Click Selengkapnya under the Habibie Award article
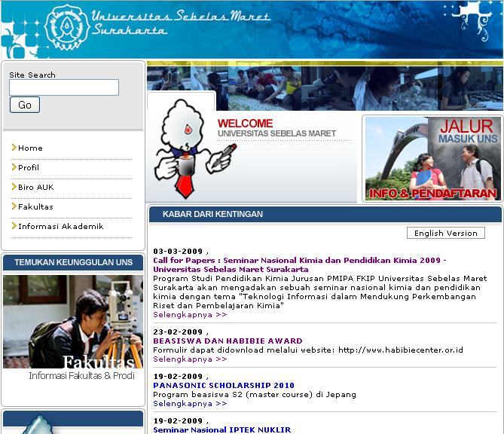The width and height of the screenshot is (504, 434). (x=190, y=359)
